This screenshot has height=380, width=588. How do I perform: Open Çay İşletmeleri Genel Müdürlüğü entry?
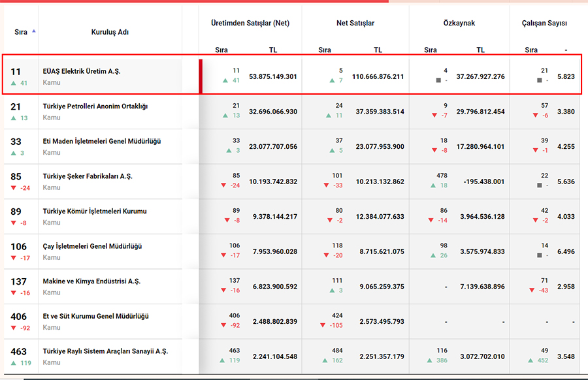[92, 246]
